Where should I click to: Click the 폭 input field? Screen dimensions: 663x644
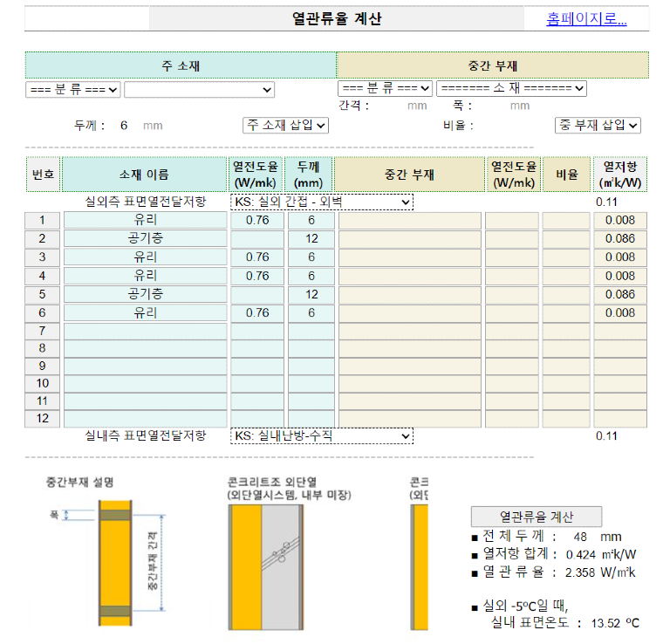point(490,106)
